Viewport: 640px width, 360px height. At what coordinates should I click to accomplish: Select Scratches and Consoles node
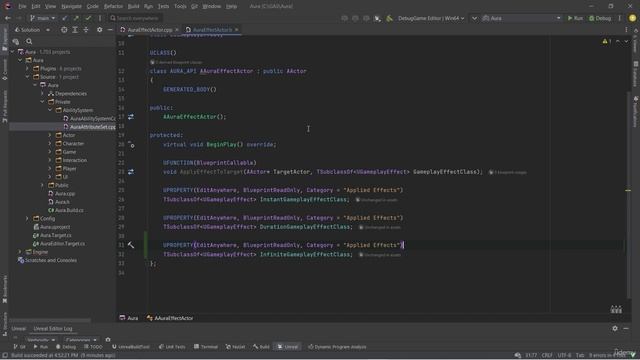tap(47, 260)
